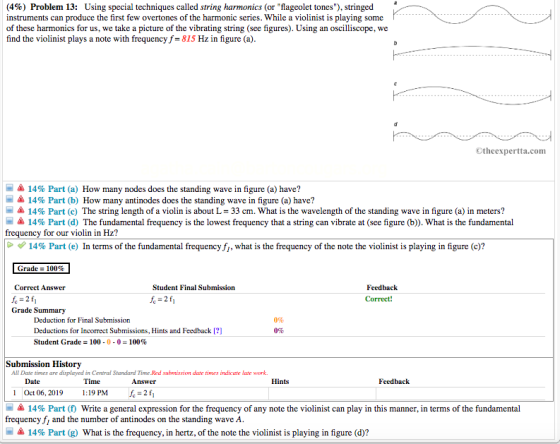560x444 pixels.
Task: Click the red warning icon for Part (c)
Action: click(x=21, y=210)
